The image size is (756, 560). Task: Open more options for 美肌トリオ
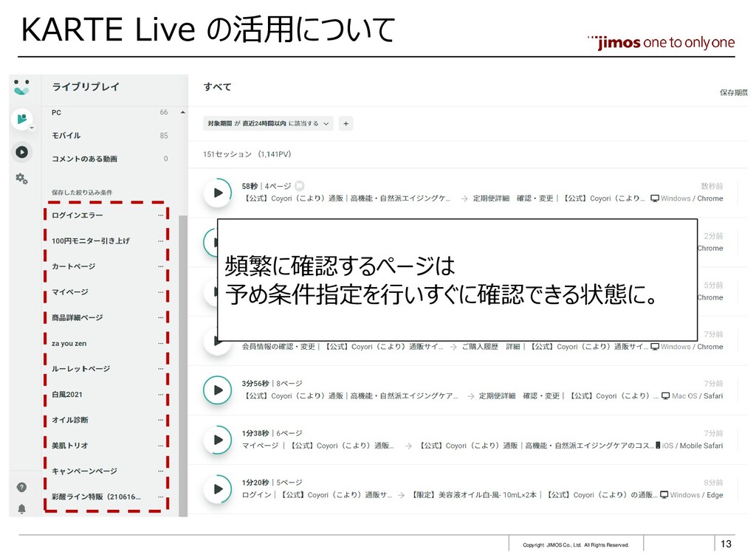tap(160, 446)
